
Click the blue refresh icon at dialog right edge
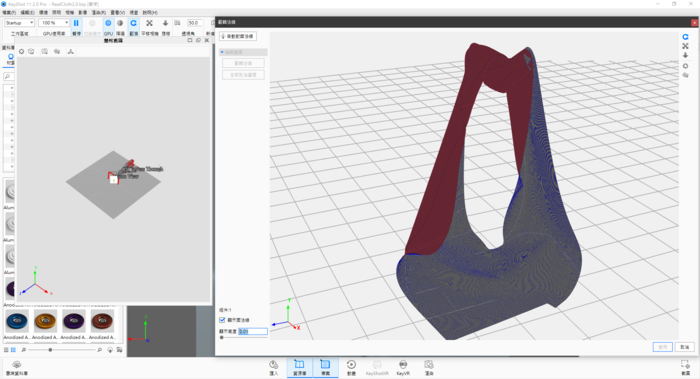pyautogui.click(x=685, y=37)
